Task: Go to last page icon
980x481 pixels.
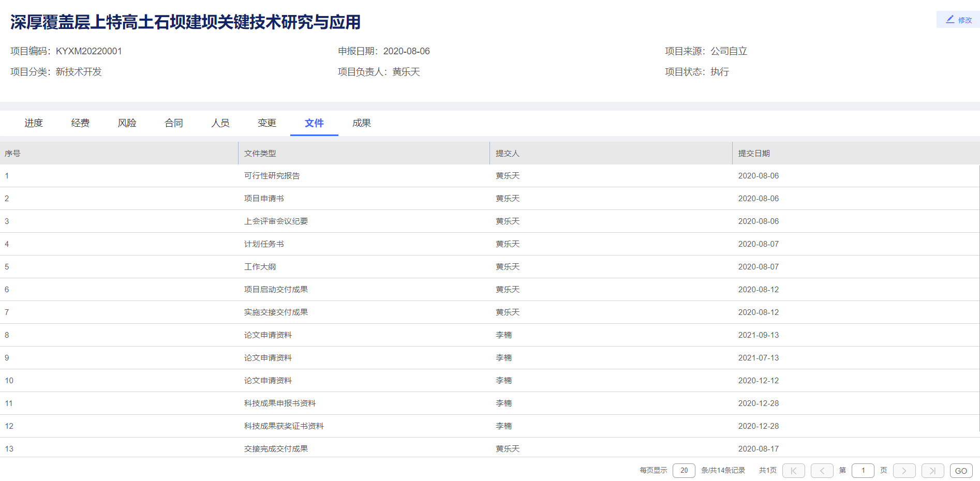Action: tap(933, 471)
